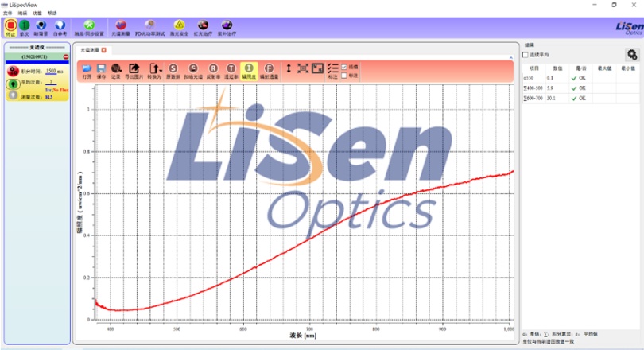Open results settings gear button
Screen dimensions: 644x350
pyautogui.click(x=632, y=55)
